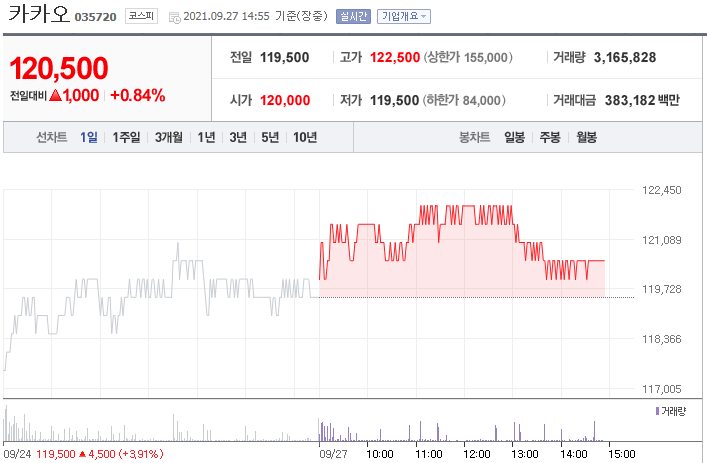707x463 pixels.
Task: Click the 09/27 date axis label
Action: (x=333, y=454)
